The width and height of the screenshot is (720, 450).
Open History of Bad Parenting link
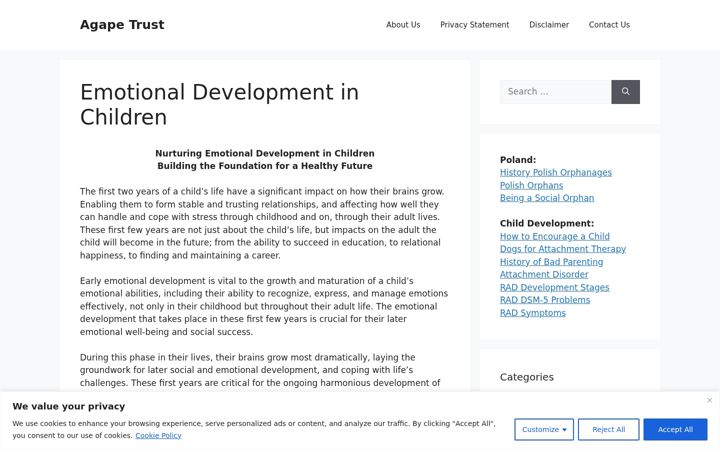click(x=551, y=262)
